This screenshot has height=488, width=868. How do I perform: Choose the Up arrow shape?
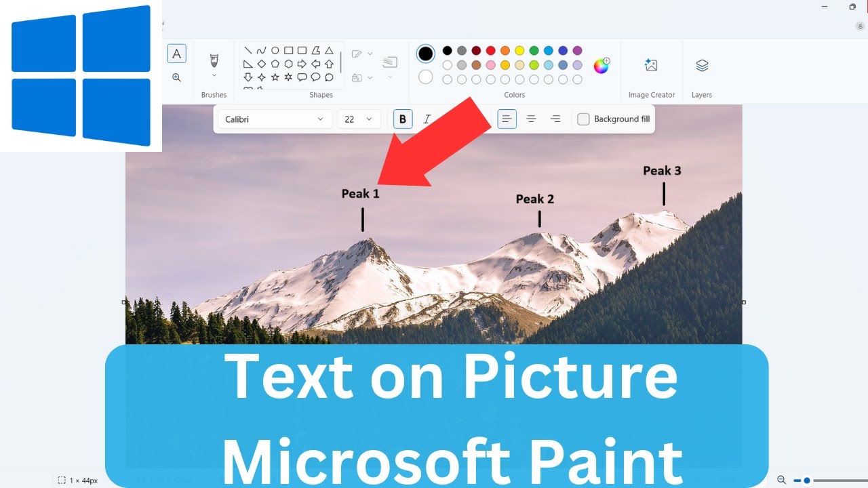pos(330,64)
